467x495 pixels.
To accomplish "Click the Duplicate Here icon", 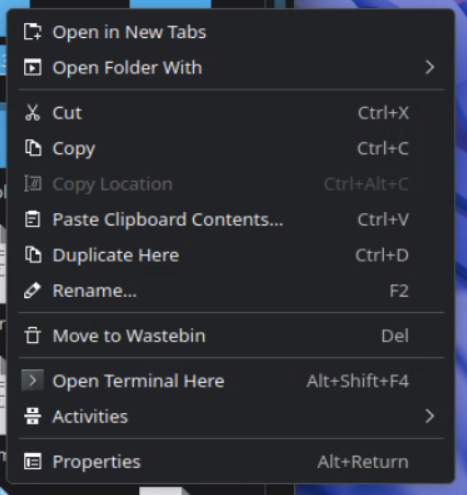I will click(33, 255).
